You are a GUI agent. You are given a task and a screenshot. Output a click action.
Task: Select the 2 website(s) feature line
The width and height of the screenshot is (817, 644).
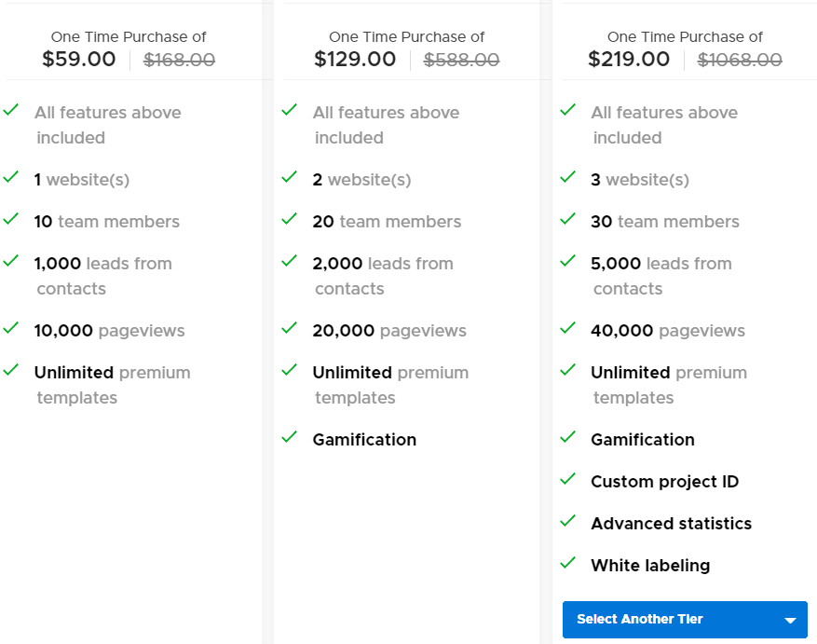point(363,179)
